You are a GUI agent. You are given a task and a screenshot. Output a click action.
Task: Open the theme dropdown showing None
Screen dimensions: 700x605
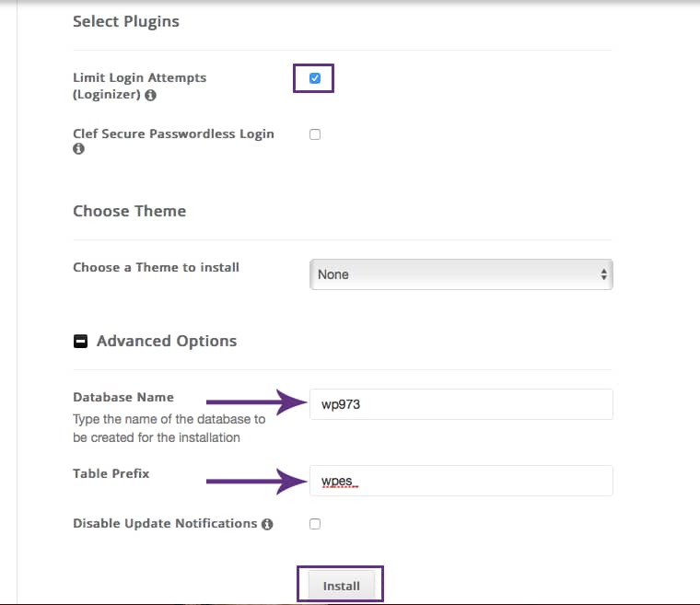pos(461,274)
